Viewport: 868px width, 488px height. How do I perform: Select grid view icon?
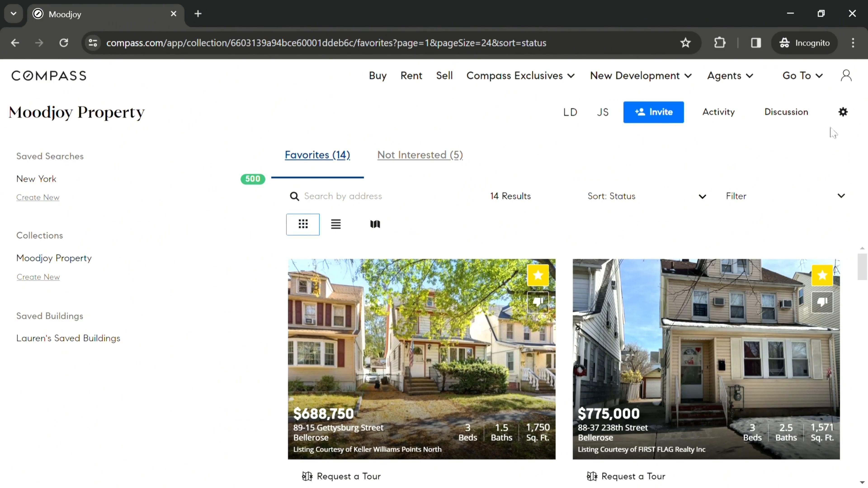(x=303, y=224)
